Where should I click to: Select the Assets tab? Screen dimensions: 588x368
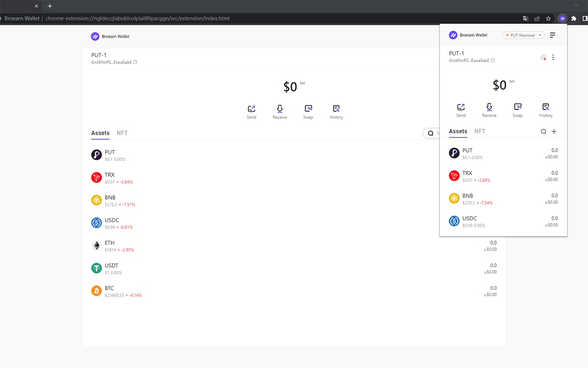[458, 131]
